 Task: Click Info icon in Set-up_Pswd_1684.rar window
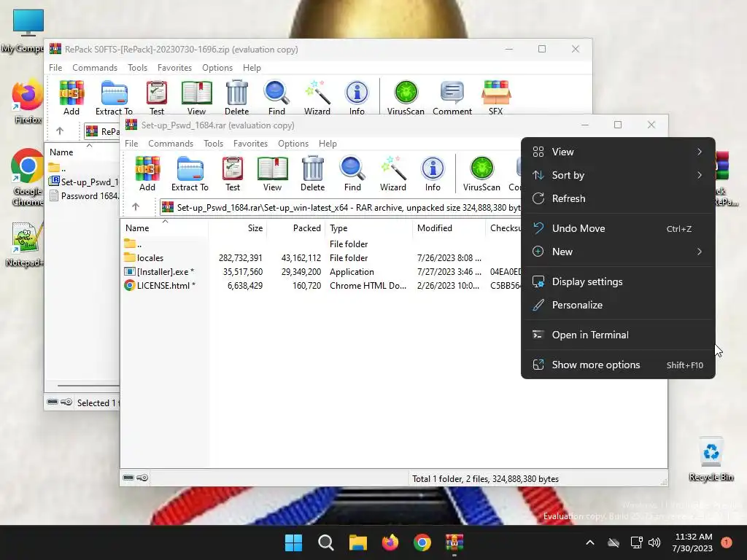(x=433, y=174)
